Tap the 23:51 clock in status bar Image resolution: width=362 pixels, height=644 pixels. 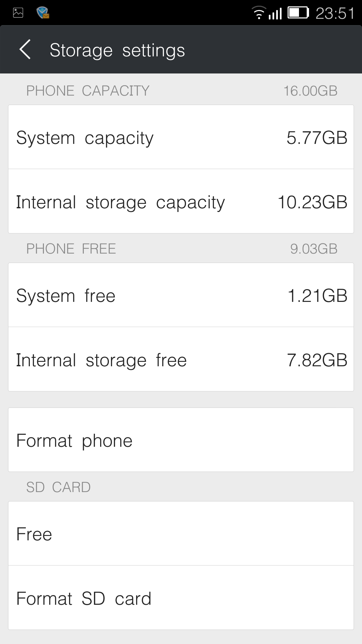pyautogui.click(x=335, y=13)
